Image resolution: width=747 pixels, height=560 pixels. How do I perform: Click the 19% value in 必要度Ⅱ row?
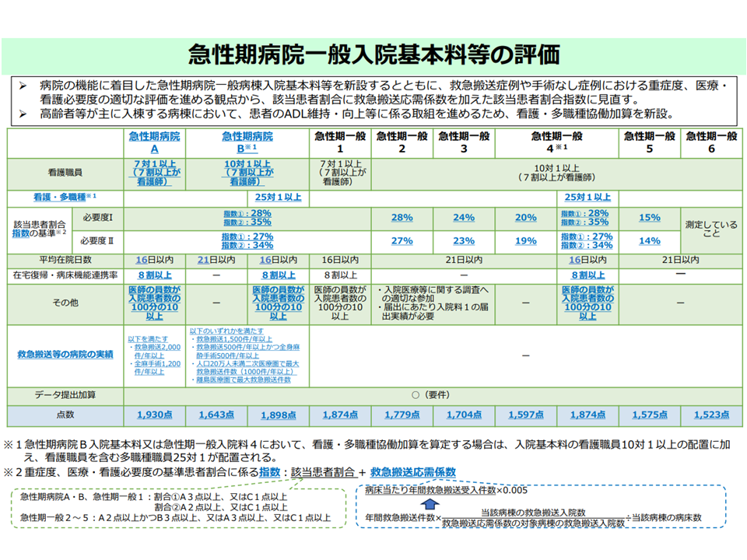click(525, 241)
